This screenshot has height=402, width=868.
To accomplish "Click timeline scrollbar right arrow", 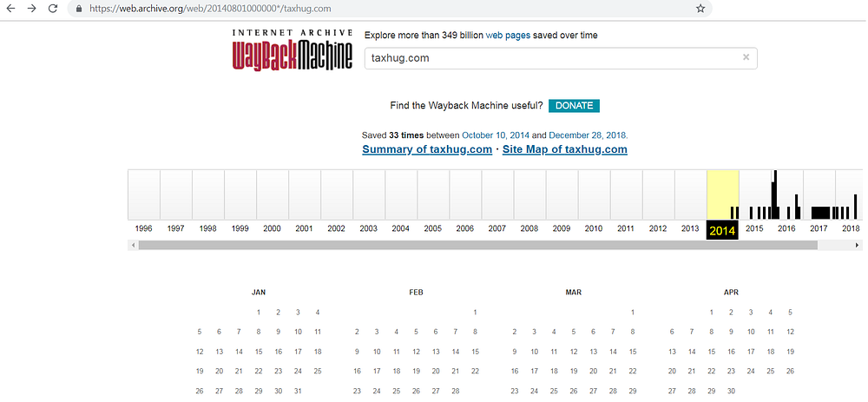I will click(x=858, y=246).
